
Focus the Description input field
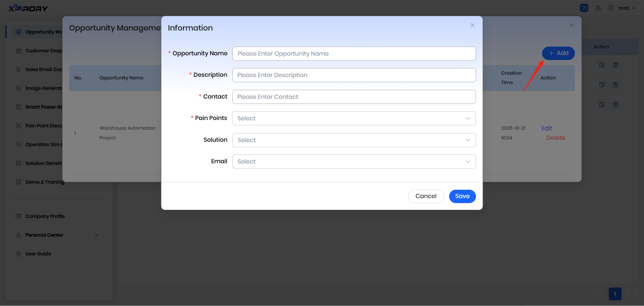pos(354,75)
